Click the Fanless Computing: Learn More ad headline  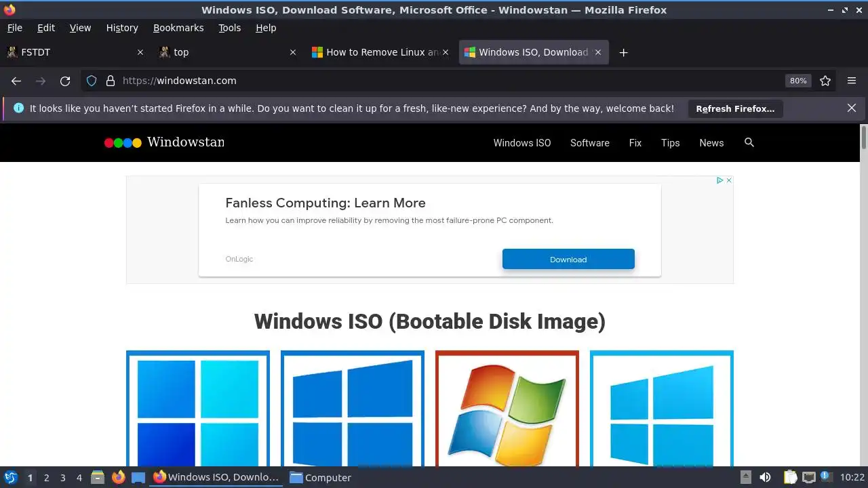pos(325,203)
